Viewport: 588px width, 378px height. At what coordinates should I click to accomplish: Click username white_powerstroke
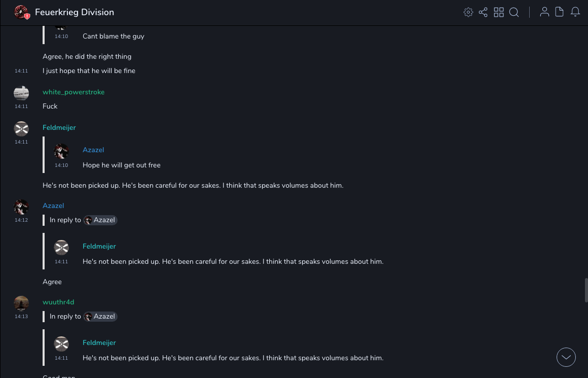click(73, 92)
